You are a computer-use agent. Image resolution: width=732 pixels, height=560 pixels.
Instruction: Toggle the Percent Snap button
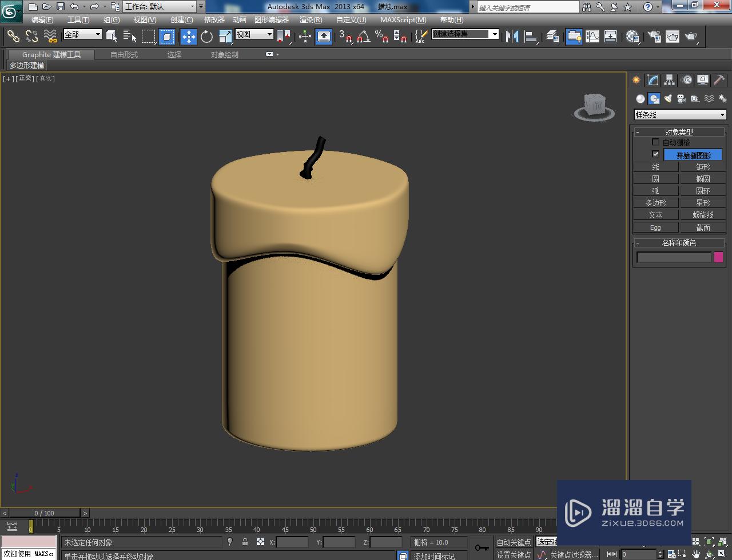click(381, 37)
